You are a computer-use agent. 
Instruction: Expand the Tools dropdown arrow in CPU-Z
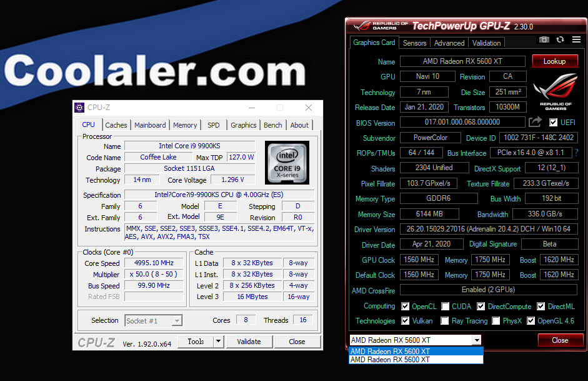[x=218, y=342]
